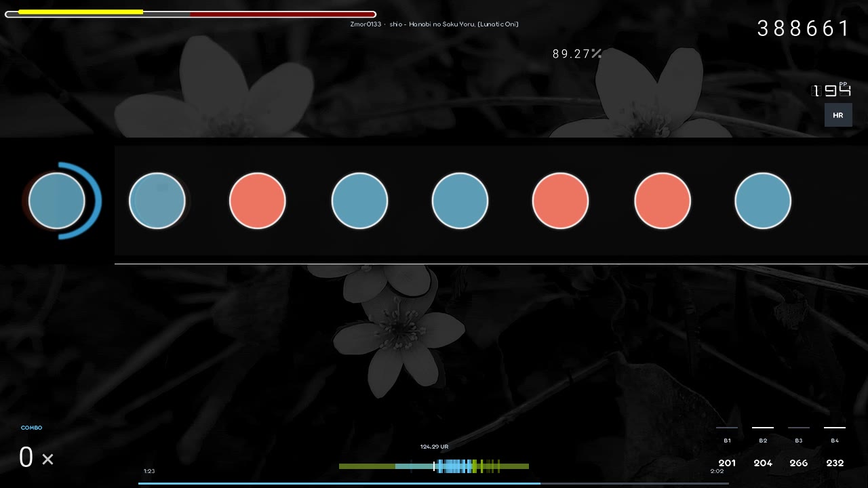Click the 124.29 UR readout
Viewport: 868px width, 488px height.
[x=434, y=447]
